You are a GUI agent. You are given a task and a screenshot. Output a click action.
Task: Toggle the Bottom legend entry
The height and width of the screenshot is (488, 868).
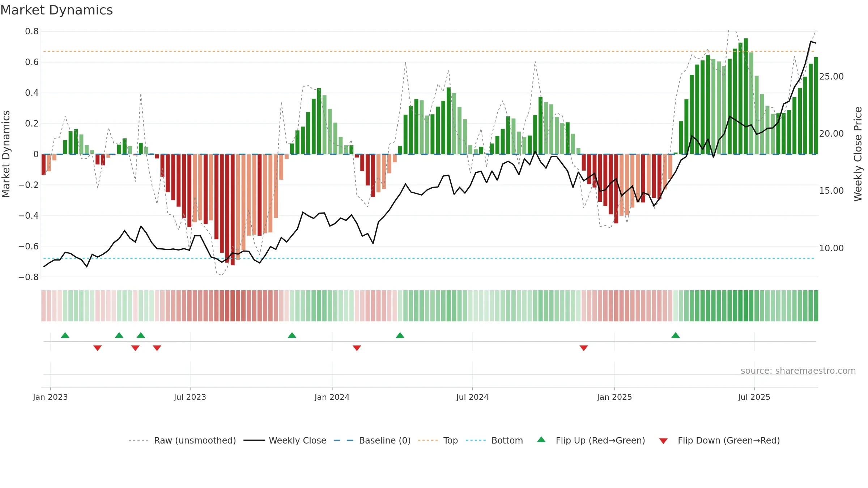click(507, 440)
